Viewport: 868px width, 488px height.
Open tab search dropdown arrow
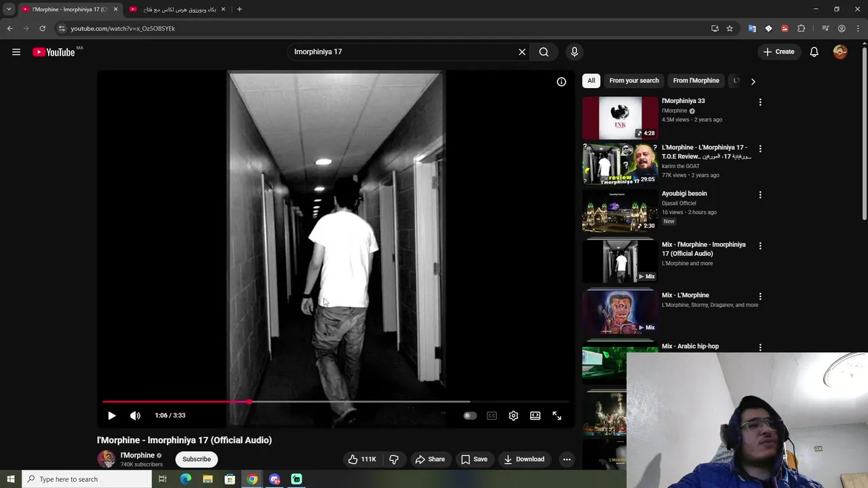[9, 9]
